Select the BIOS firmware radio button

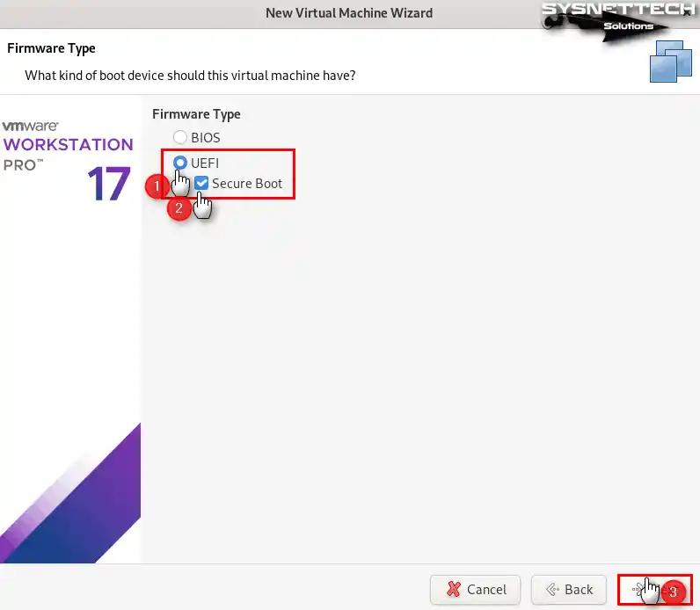coord(180,137)
